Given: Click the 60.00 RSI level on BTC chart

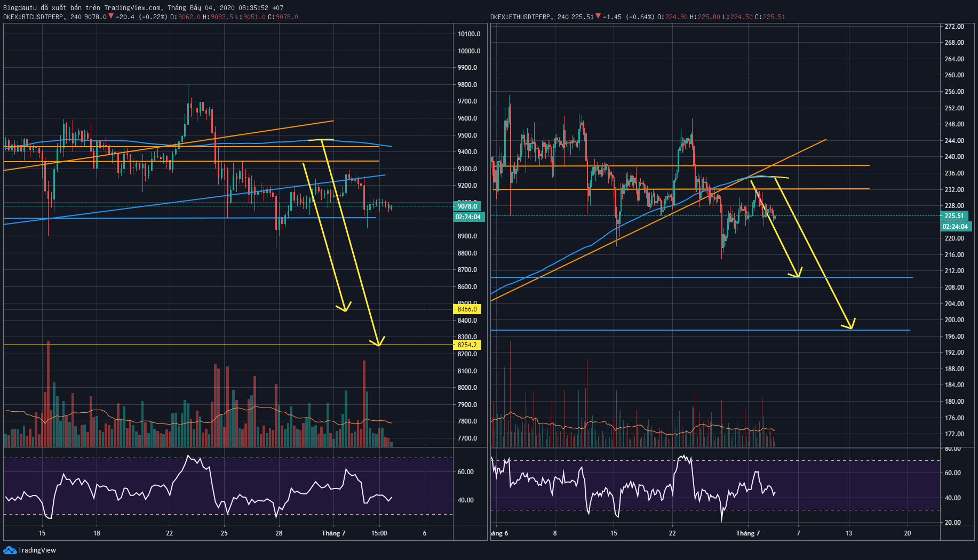Looking at the screenshot, I should click(466, 472).
